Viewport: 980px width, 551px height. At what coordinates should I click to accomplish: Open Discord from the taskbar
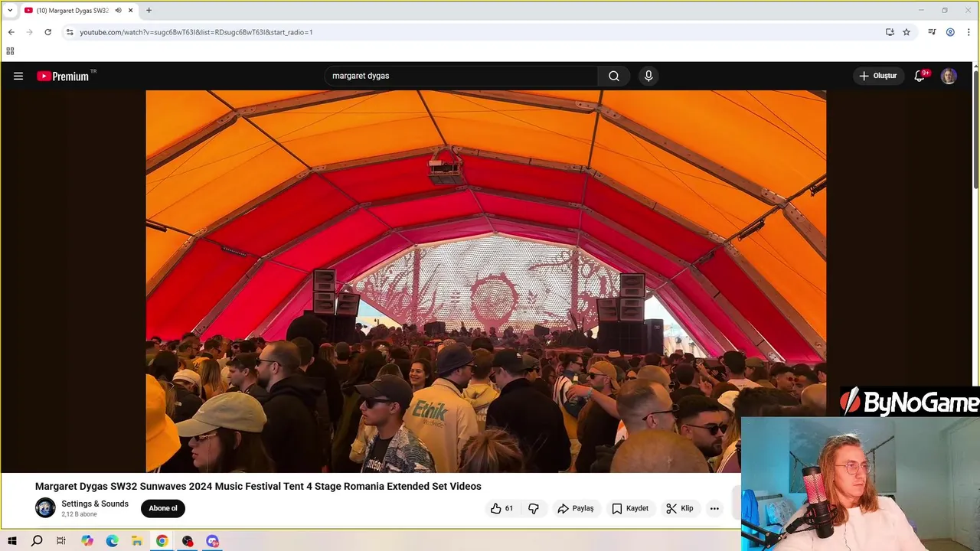[212, 541]
